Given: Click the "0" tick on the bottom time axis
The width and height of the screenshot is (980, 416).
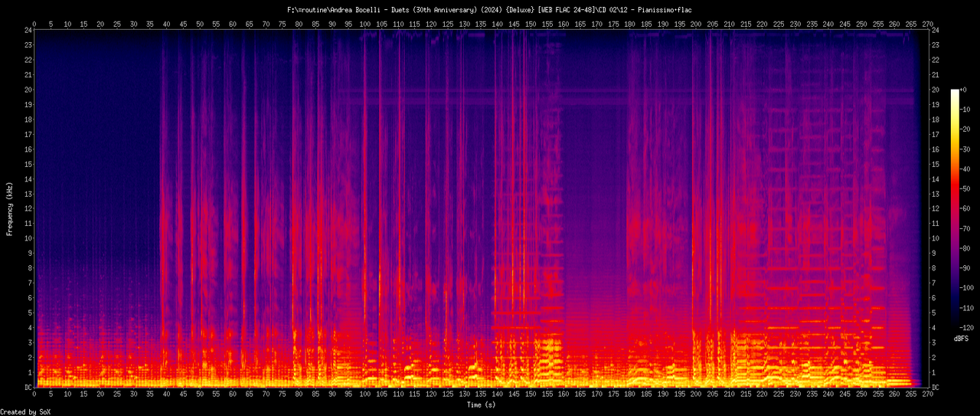Looking at the screenshot, I should click(34, 395).
